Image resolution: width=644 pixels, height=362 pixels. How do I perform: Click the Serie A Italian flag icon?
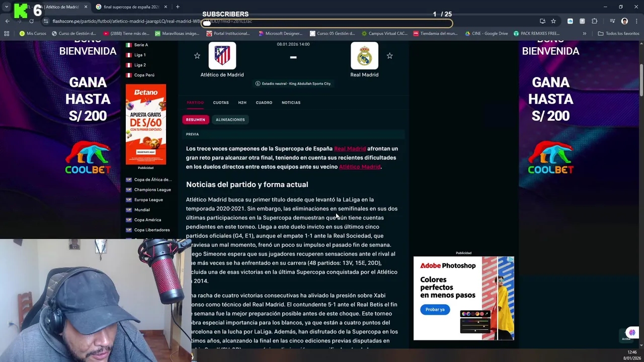[x=129, y=45]
